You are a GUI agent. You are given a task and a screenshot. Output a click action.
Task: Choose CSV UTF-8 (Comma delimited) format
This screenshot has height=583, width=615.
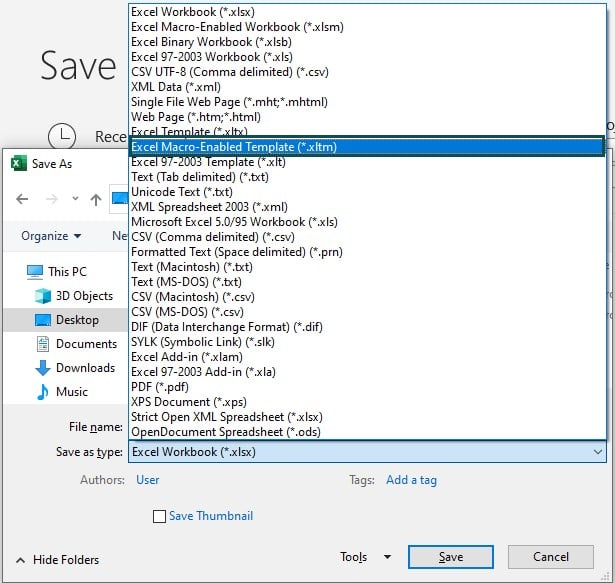tap(367, 72)
